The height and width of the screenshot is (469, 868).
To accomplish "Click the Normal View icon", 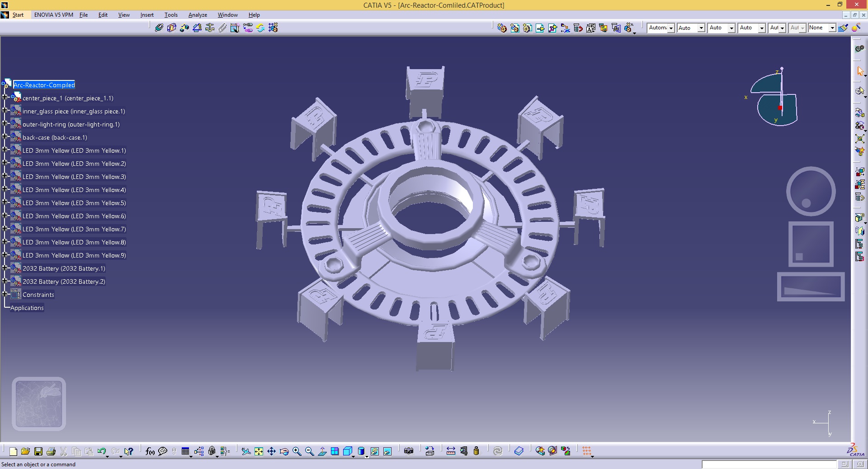I will coord(322,451).
